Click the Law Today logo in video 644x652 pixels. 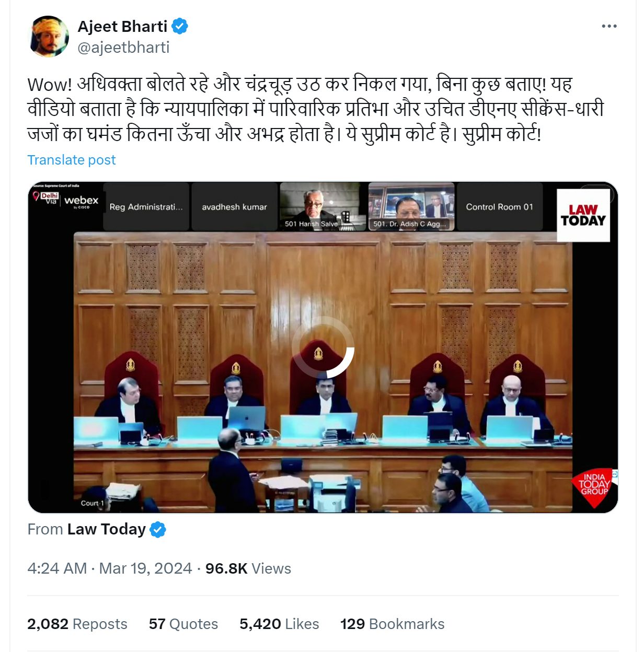(583, 215)
